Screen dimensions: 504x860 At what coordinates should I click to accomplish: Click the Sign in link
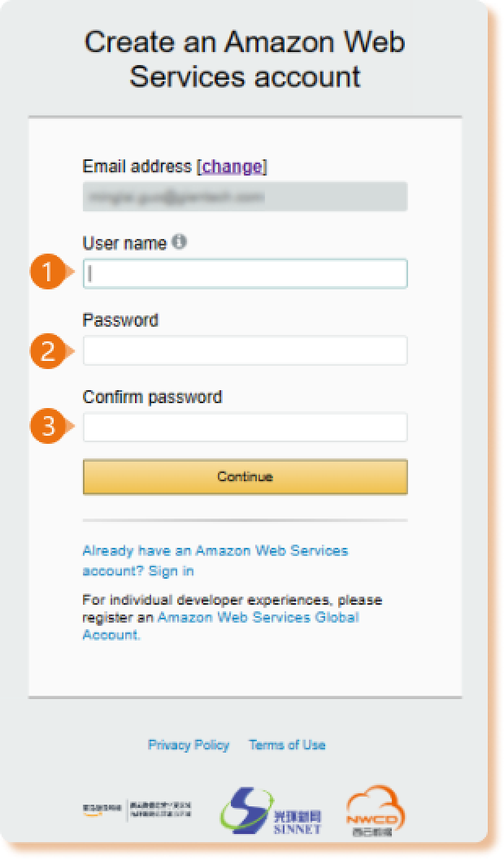coord(173,570)
